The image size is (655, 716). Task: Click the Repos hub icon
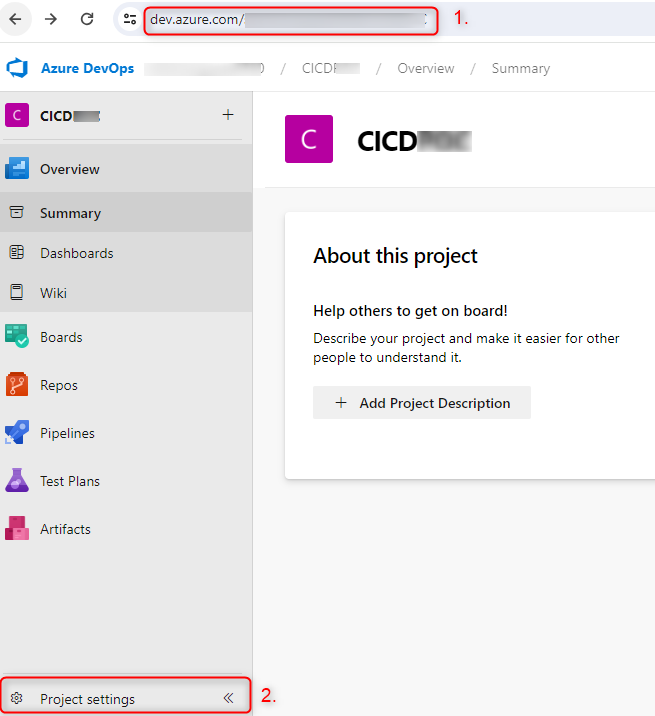pyautogui.click(x=17, y=384)
